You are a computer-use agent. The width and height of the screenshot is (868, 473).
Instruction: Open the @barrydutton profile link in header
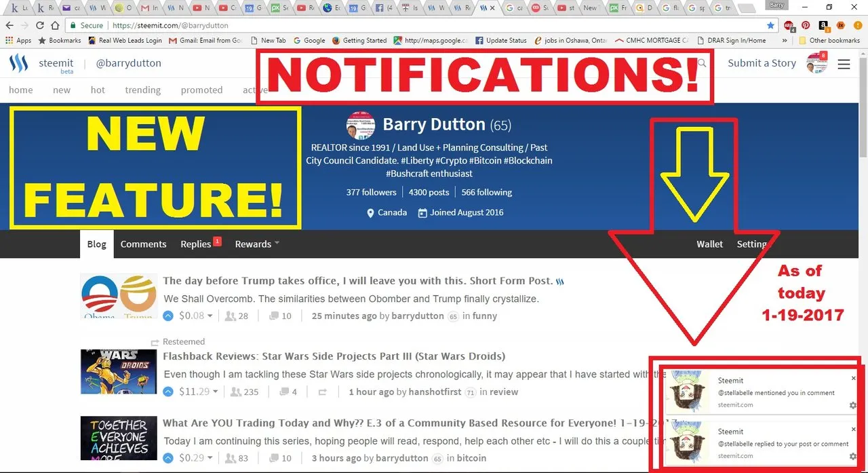tap(128, 63)
